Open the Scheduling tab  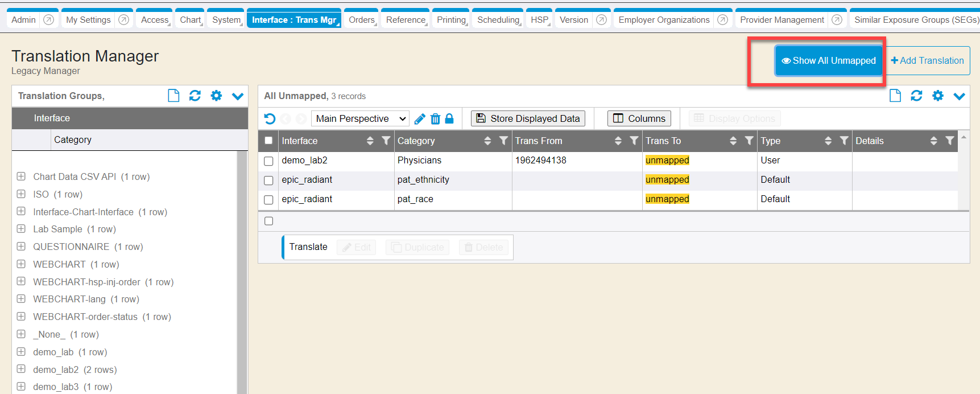pos(498,20)
